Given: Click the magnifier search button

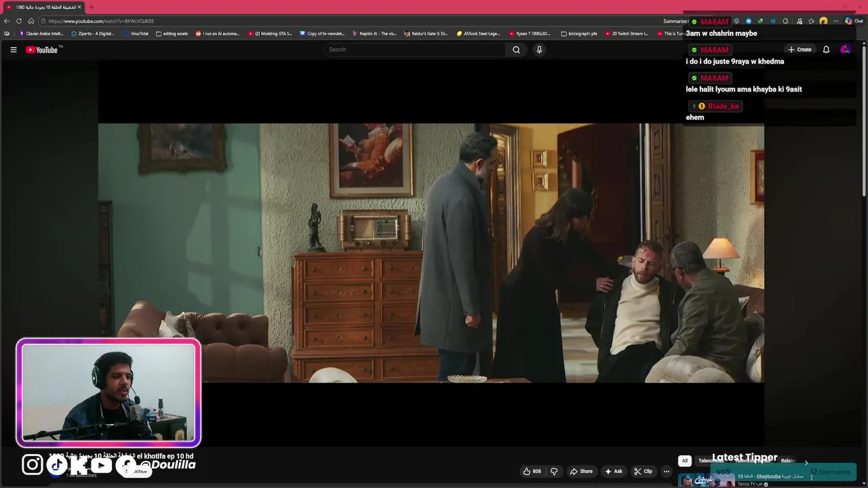Looking at the screenshot, I should [x=516, y=49].
